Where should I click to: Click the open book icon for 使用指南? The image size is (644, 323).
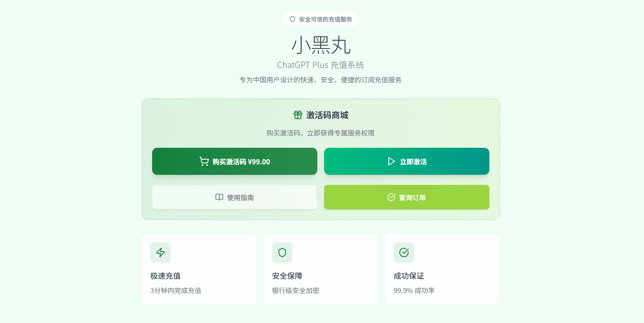(x=219, y=197)
